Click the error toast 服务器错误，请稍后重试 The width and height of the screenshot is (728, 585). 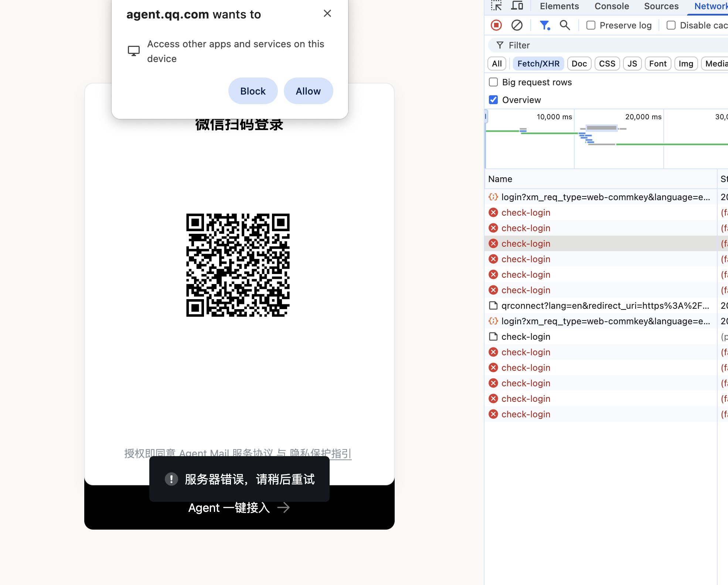[239, 479]
